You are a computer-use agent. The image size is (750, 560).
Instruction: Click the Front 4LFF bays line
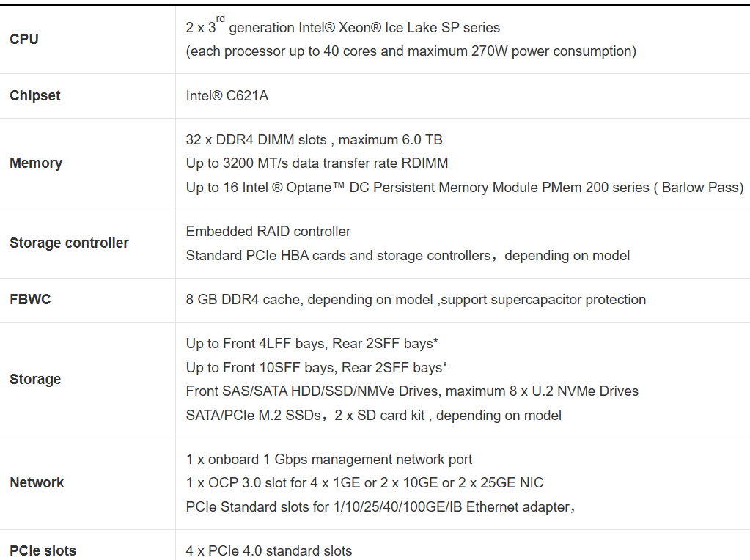click(x=317, y=344)
